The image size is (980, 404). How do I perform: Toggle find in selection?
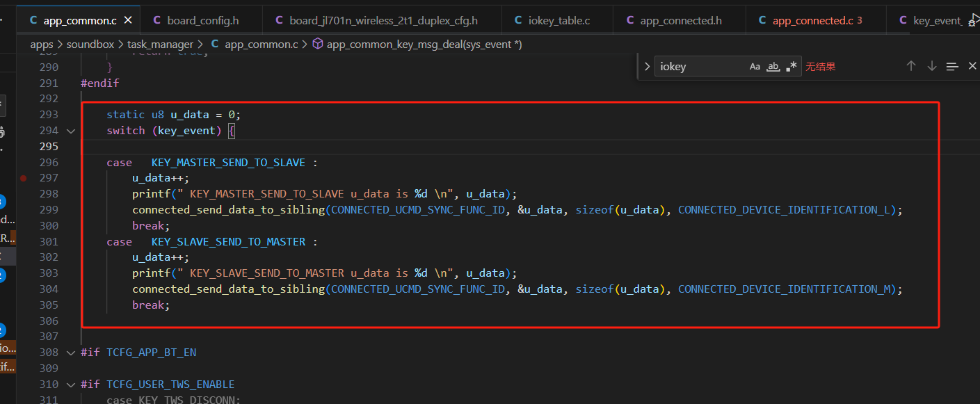952,66
